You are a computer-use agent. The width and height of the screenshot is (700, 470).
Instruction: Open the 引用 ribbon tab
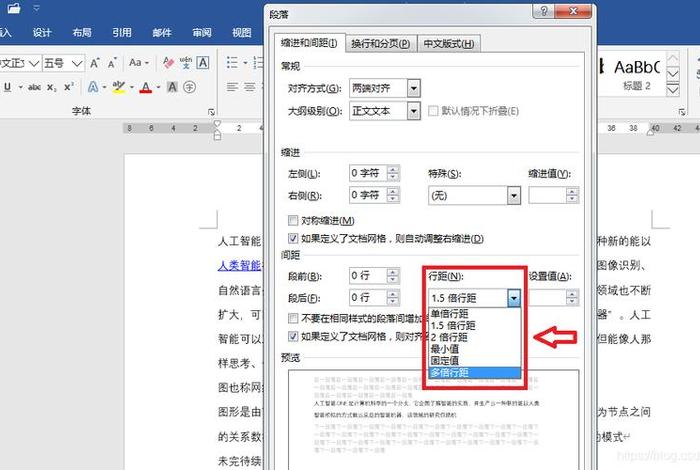pyautogui.click(x=122, y=32)
